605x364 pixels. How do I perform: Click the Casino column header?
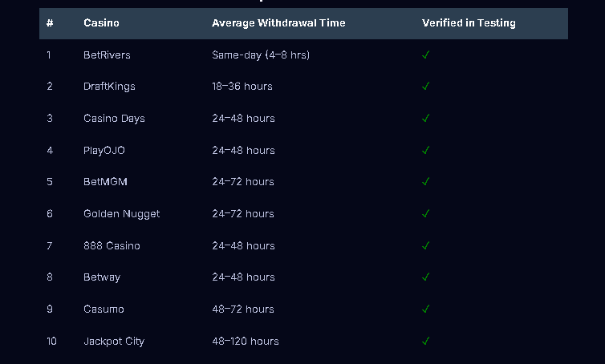101,23
